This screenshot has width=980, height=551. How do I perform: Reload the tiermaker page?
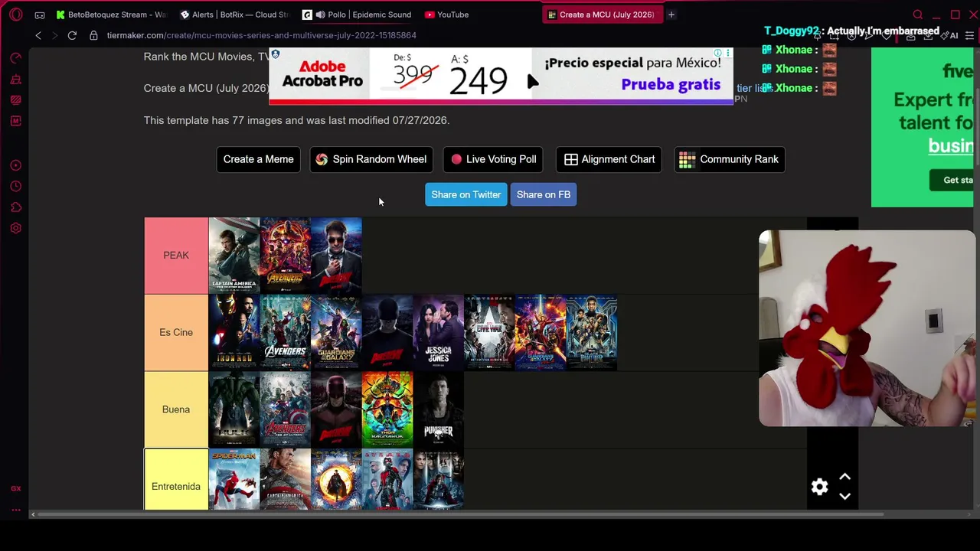[x=72, y=35]
